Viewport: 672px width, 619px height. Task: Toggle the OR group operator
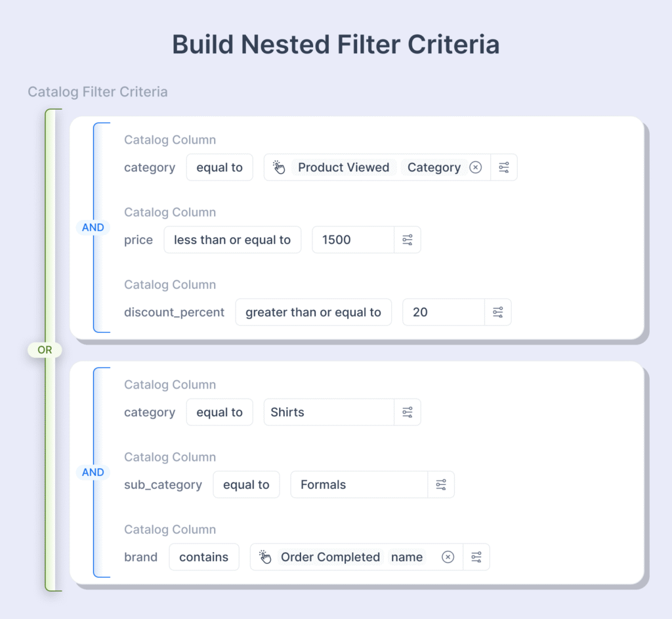tap(45, 350)
